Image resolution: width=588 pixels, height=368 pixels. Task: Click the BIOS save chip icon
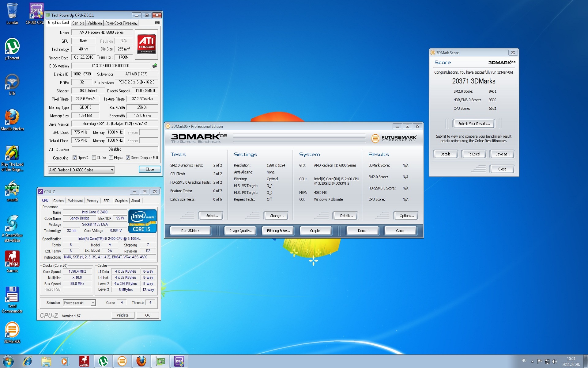coord(155,66)
